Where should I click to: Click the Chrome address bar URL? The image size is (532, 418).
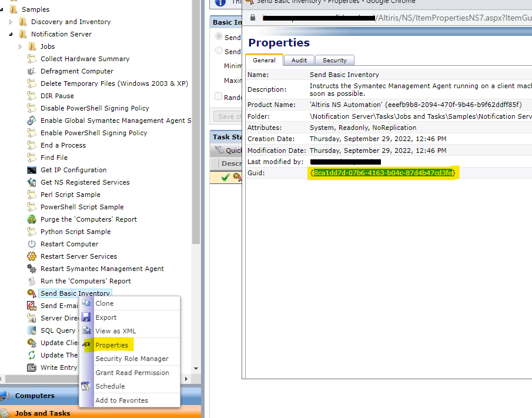(397, 18)
